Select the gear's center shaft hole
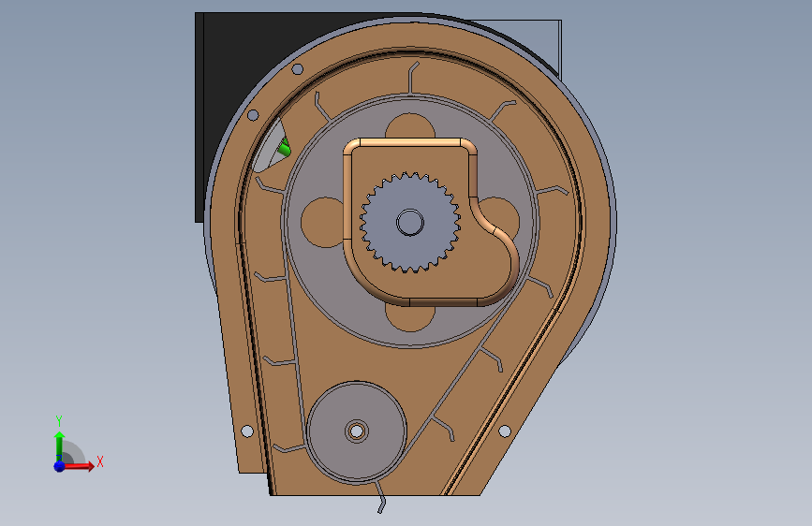This screenshot has height=526, width=812. tap(409, 223)
